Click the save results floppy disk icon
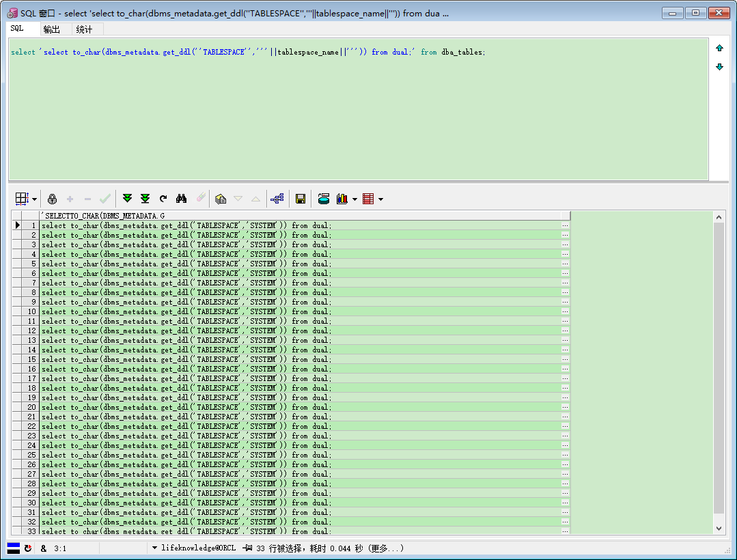The width and height of the screenshot is (737, 560). [300, 199]
